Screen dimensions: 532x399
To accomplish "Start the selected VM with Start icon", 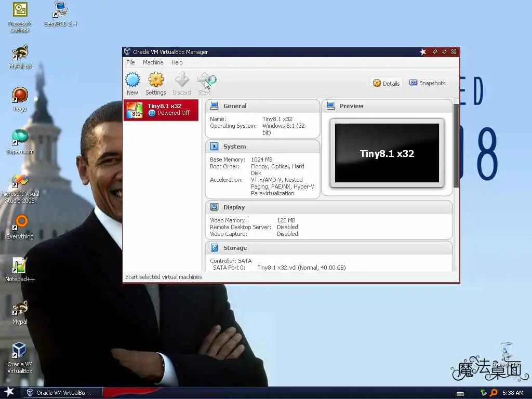I will point(206,80).
